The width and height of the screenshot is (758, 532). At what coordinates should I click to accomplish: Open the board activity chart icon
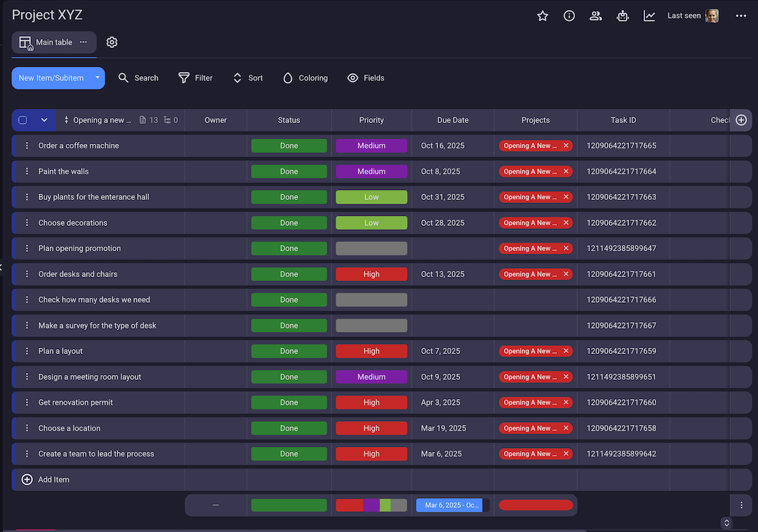[x=649, y=16]
